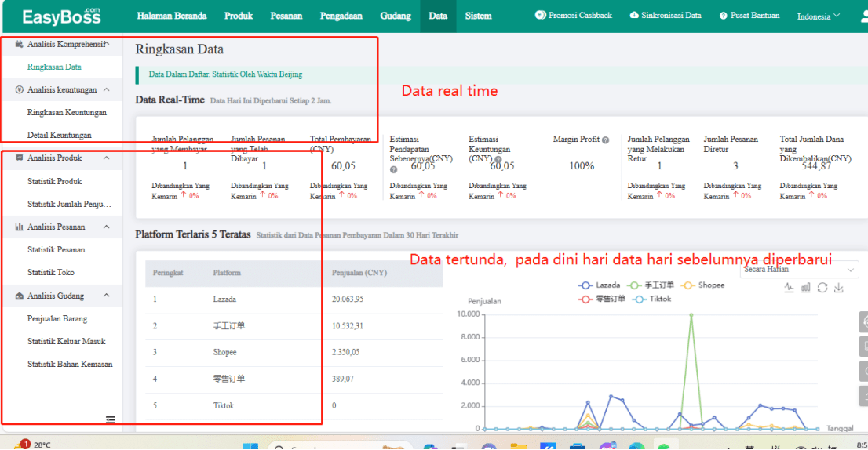Open the Pesanan menu

[x=286, y=16]
